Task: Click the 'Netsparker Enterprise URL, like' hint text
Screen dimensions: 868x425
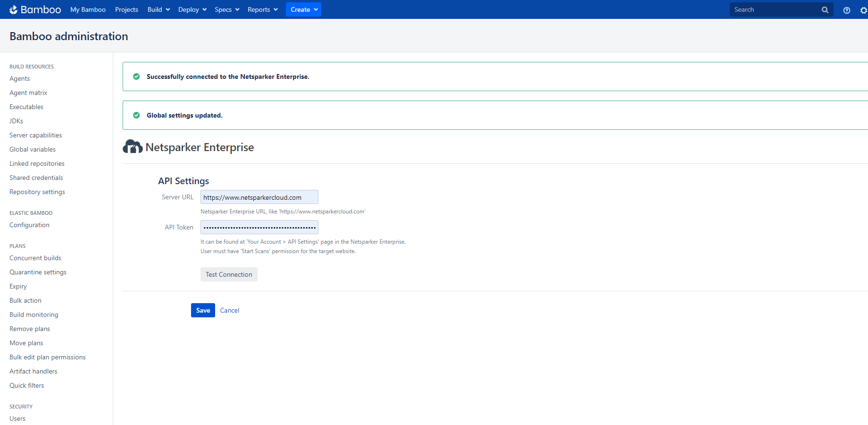Action: click(x=283, y=212)
